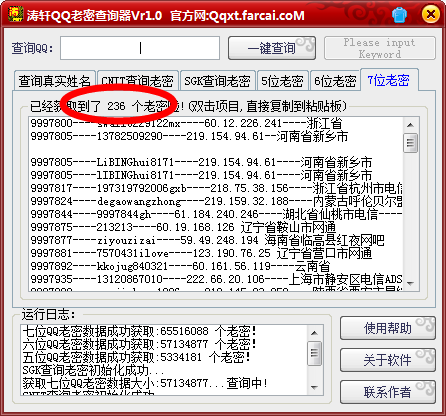Select row 9997817----197319792006gxb
Viewport: 446px width, 416px height.
pos(216,188)
